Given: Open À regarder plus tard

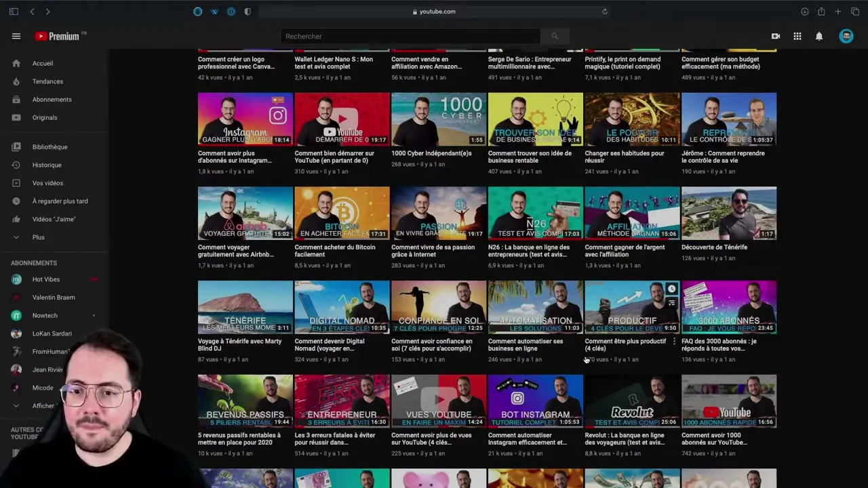Looking at the screenshot, I should click(60, 201).
